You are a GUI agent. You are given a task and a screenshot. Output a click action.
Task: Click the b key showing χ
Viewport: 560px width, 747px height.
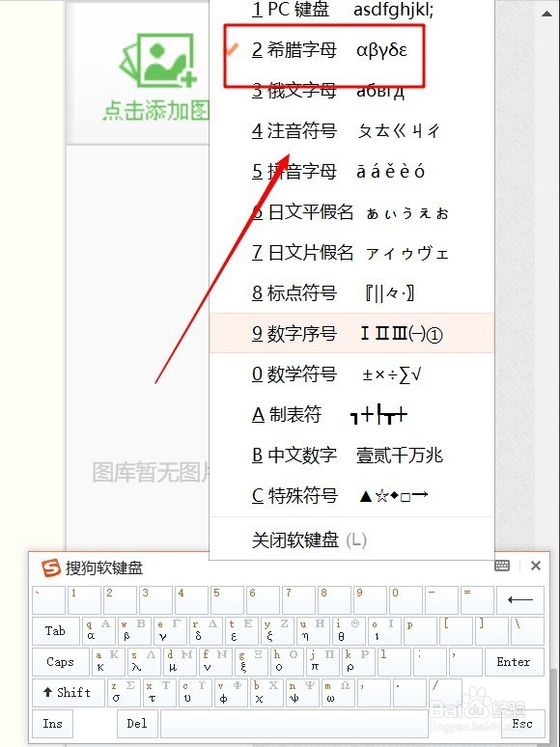[266, 692]
